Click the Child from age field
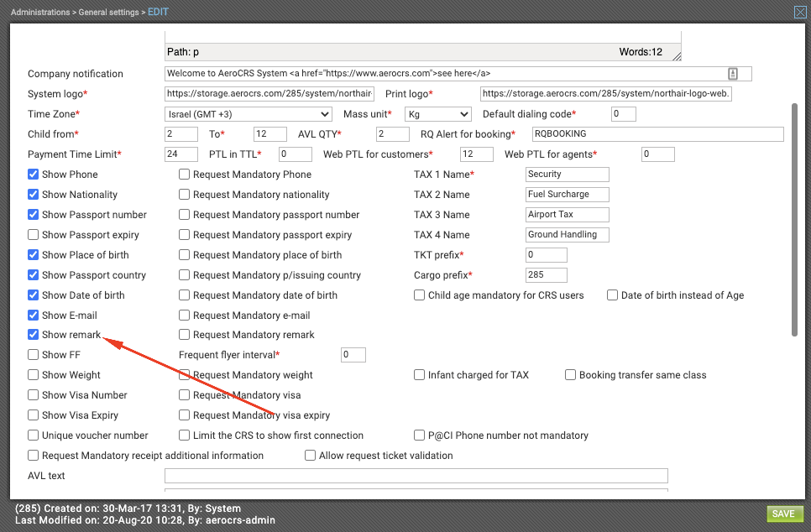The width and height of the screenshot is (811, 532). point(181,134)
